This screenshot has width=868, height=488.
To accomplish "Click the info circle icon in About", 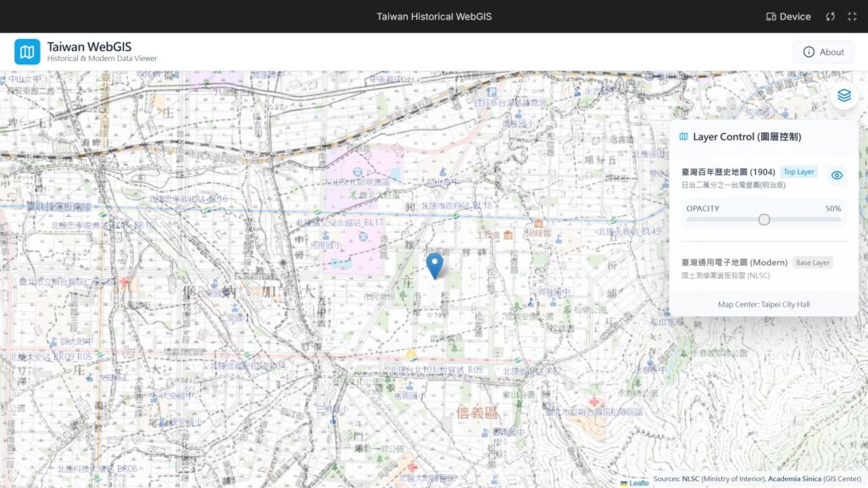I will pyautogui.click(x=809, y=52).
